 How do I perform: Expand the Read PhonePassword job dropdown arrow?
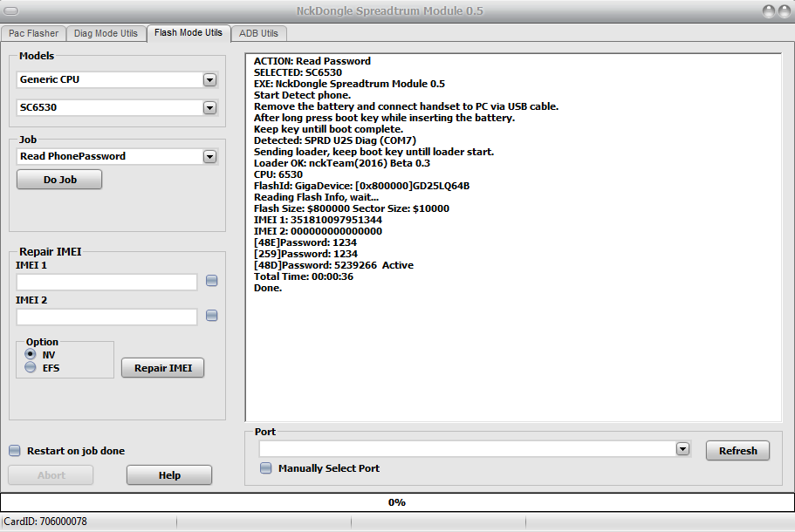tap(209, 157)
